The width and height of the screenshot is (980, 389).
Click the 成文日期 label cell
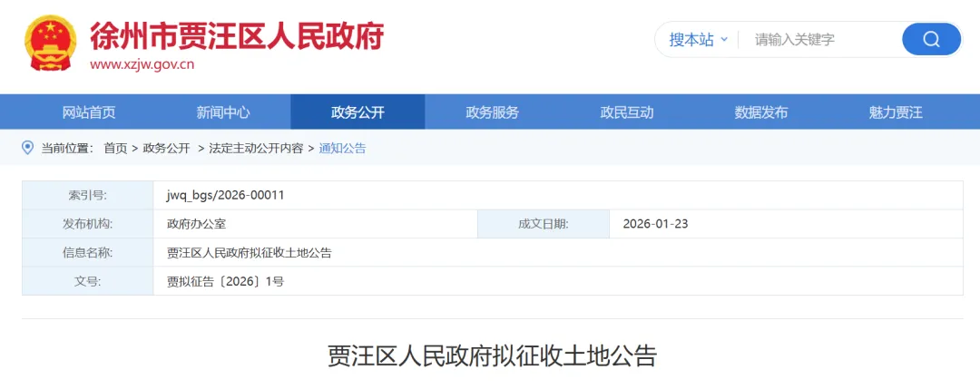544,224
